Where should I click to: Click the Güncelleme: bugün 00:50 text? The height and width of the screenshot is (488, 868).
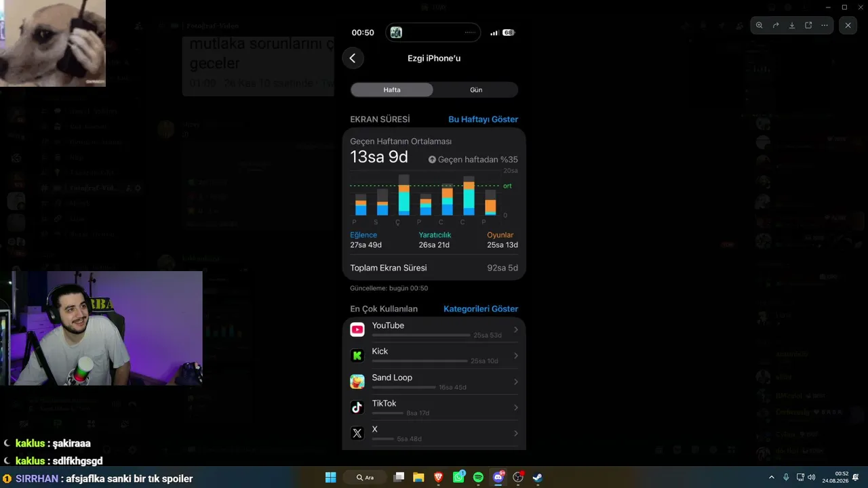tap(389, 288)
